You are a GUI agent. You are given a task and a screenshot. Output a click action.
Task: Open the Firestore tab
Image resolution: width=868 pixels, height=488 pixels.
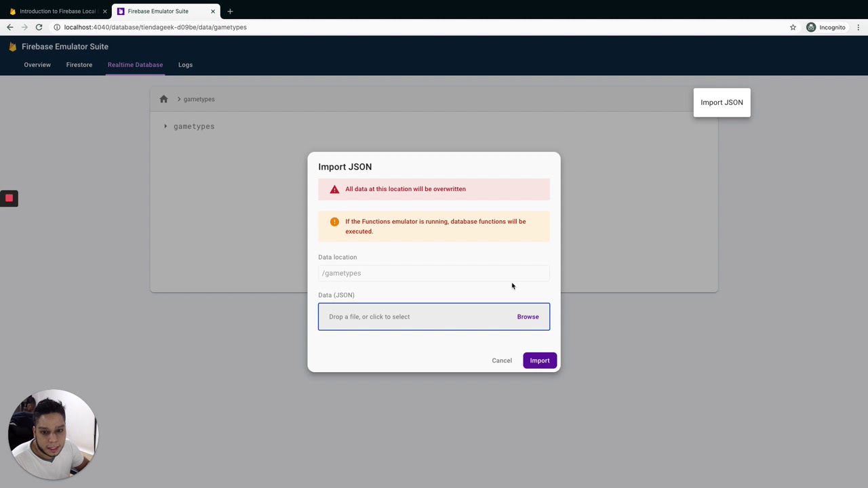[x=79, y=65]
